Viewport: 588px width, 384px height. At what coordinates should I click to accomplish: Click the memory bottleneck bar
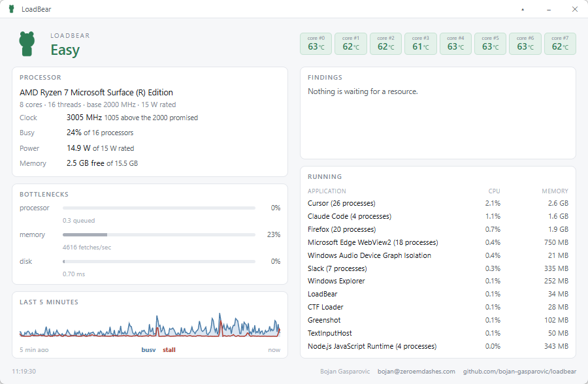coord(159,234)
